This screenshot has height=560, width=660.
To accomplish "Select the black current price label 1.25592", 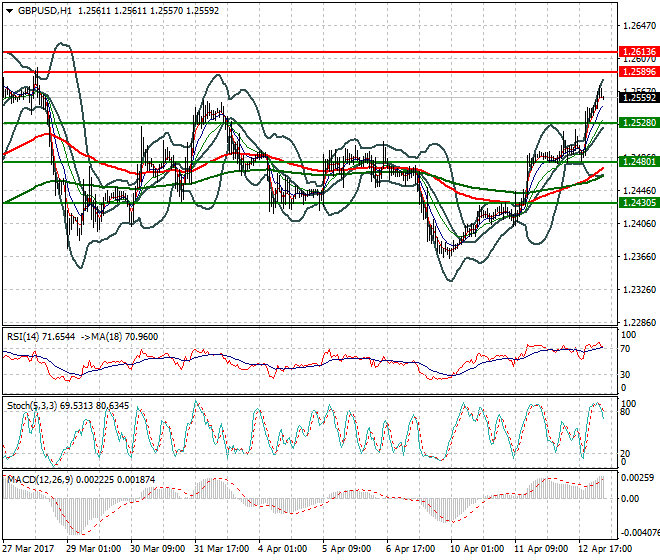I will [x=639, y=98].
